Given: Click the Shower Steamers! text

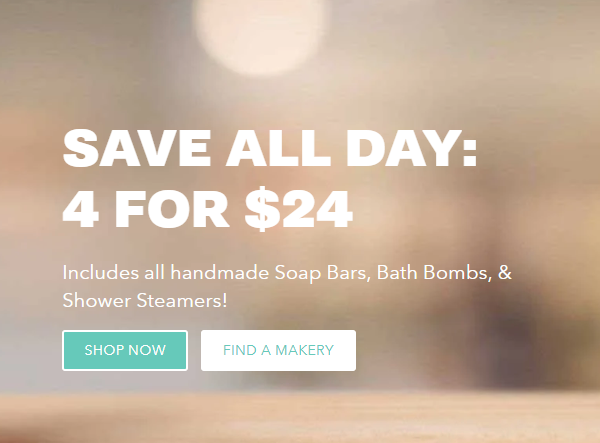Looking at the screenshot, I should click(145, 300).
